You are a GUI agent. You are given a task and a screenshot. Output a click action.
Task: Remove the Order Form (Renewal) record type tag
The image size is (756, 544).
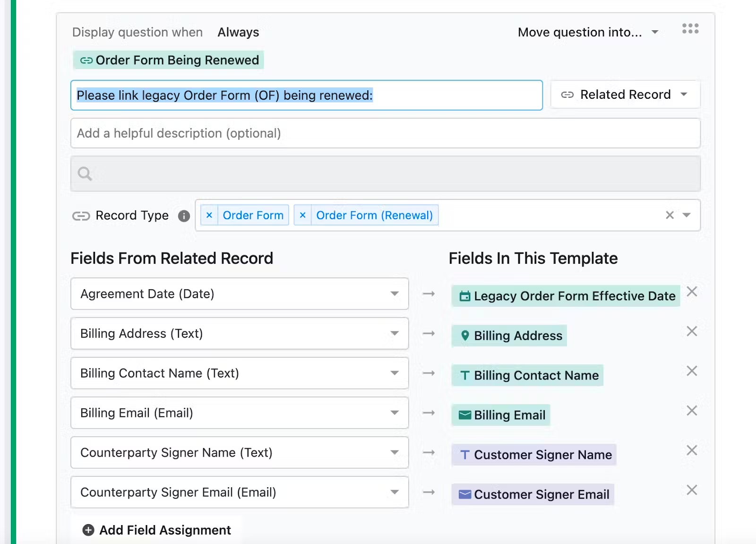click(x=303, y=215)
